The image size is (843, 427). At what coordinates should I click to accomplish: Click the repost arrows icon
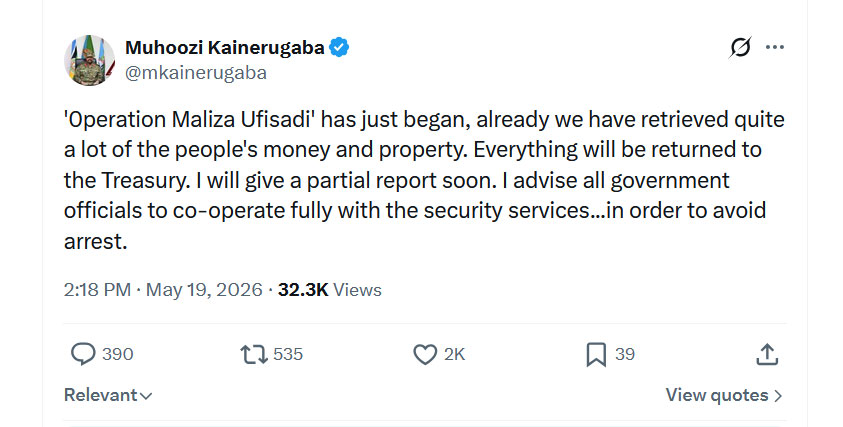point(253,354)
